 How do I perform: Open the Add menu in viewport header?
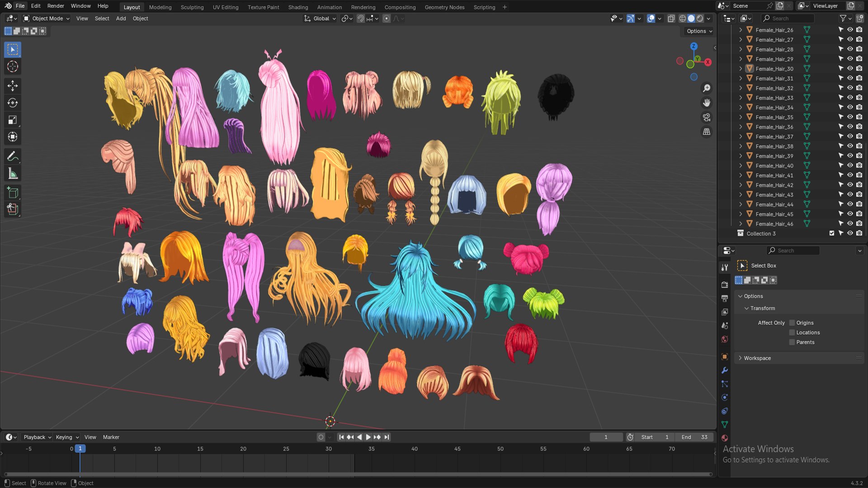[x=121, y=19]
